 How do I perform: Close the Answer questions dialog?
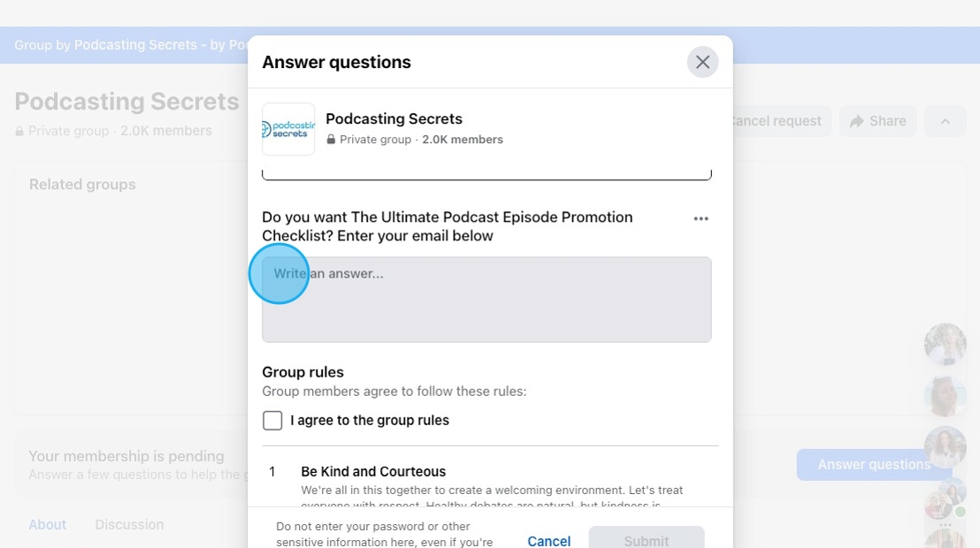(x=702, y=62)
